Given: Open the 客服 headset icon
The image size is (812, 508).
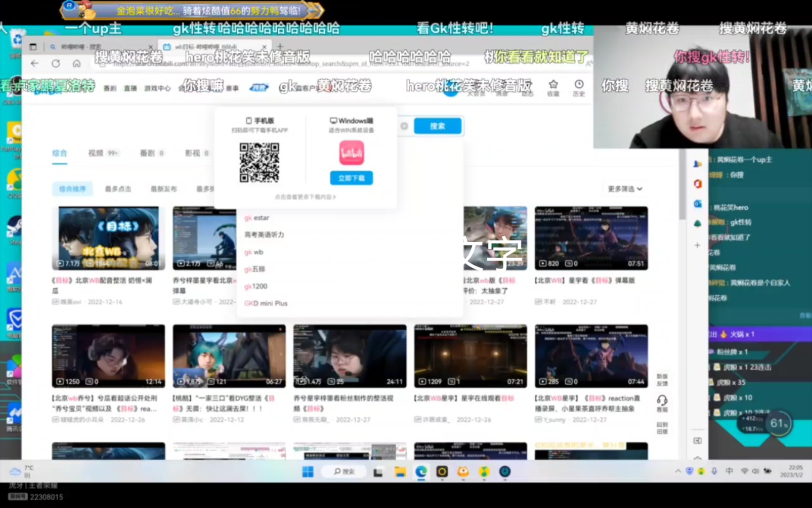Looking at the screenshot, I should (662, 403).
